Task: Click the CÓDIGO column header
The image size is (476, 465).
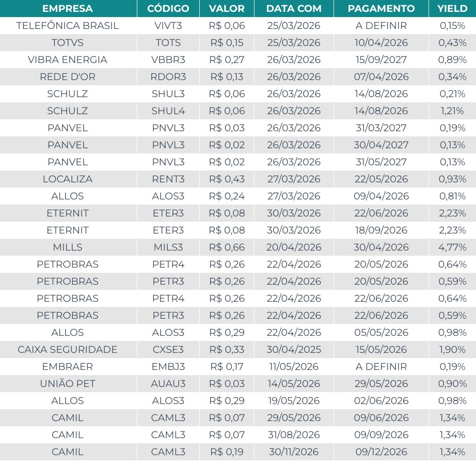Action: (x=168, y=8)
